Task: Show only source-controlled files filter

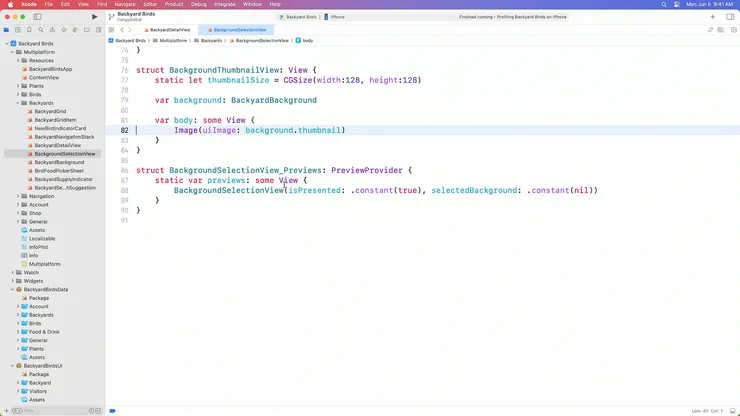Action: point(98,411)
